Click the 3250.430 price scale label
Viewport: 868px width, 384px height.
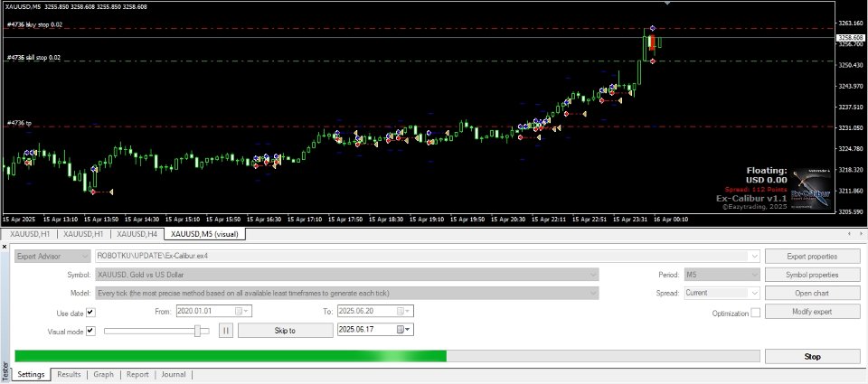(852, 65)
